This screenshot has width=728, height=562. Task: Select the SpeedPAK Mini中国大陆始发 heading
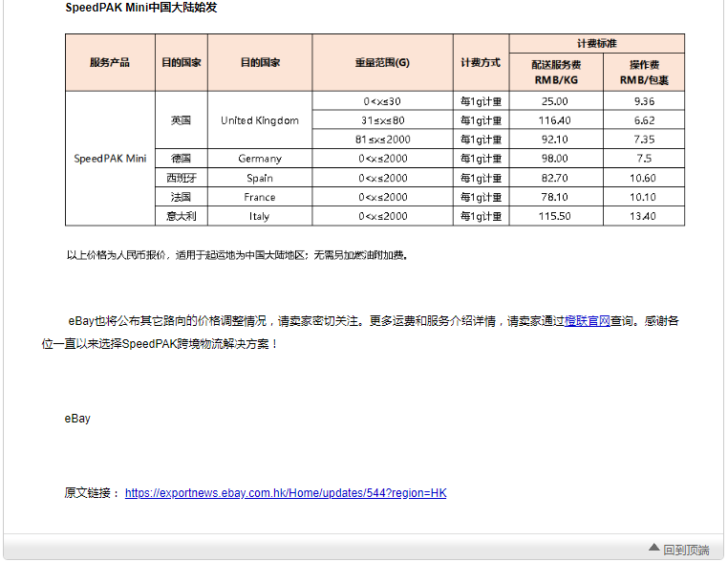(x=141, y=8)
